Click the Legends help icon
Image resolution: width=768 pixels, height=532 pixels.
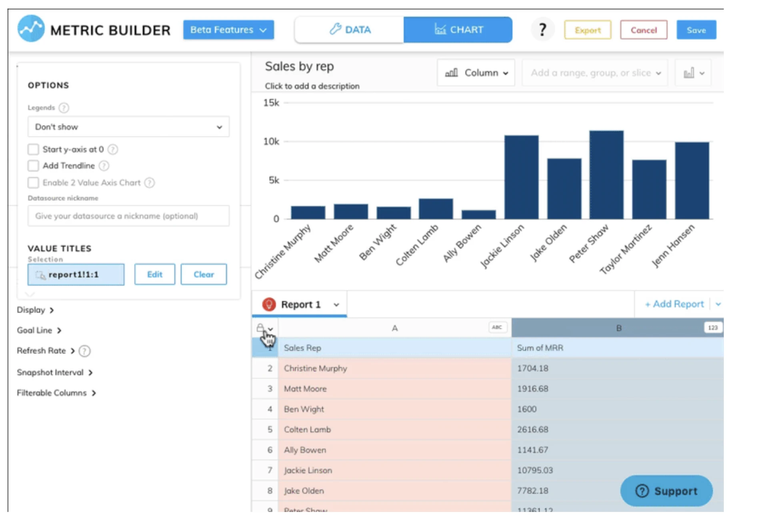(64, 108)
